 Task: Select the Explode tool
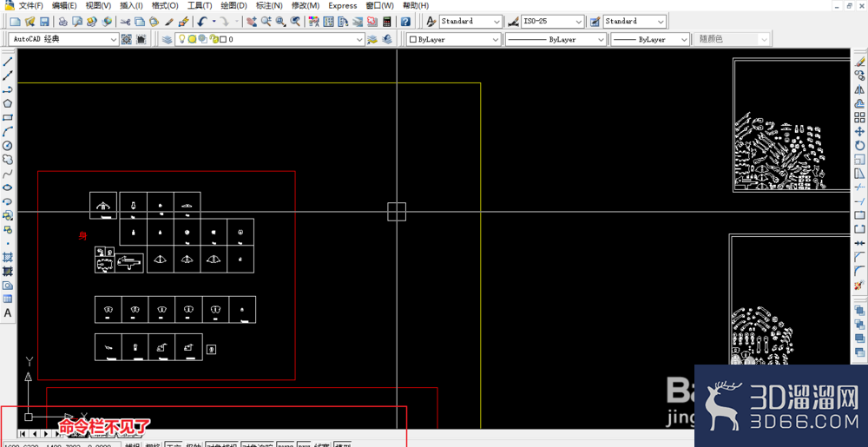(859, 285)
